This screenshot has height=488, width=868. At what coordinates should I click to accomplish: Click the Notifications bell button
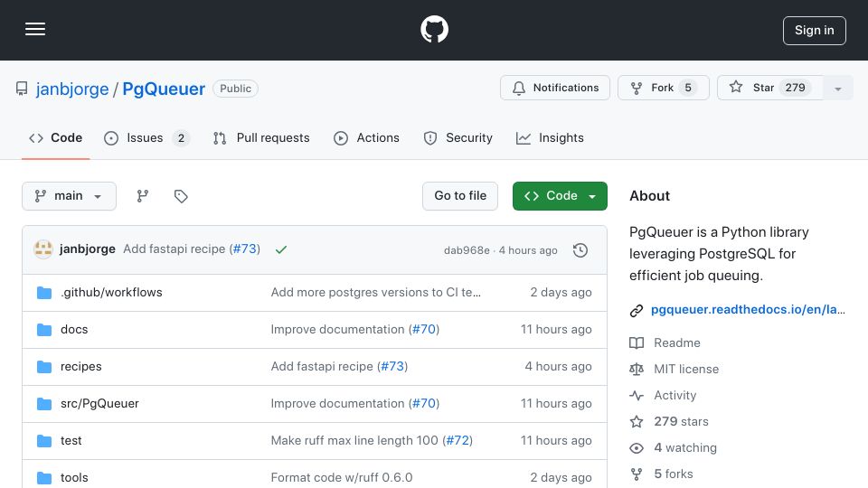click(x=554, y=88)
